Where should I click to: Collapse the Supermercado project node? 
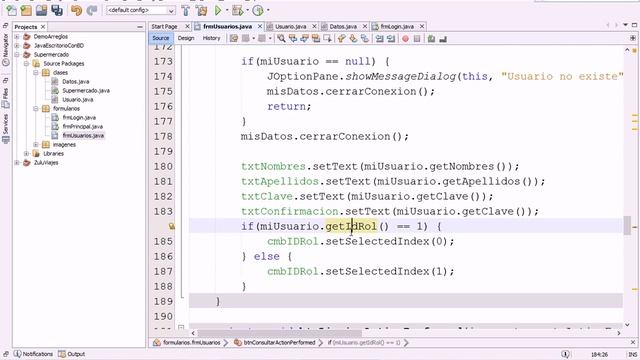pos(17,54)
